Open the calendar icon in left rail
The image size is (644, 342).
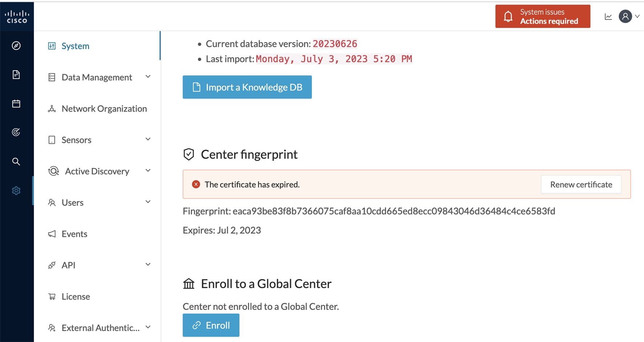[x=16, y=104]
